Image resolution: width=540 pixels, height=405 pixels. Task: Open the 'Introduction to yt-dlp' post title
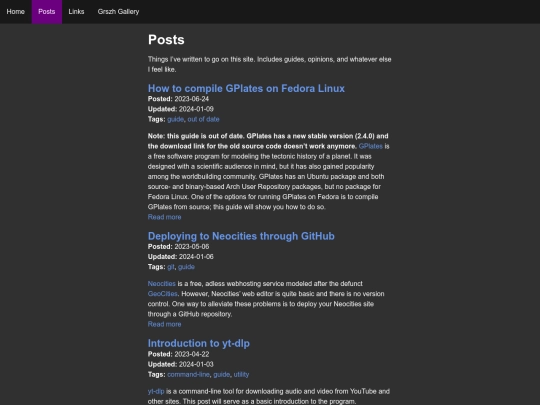tap(199, 343)
